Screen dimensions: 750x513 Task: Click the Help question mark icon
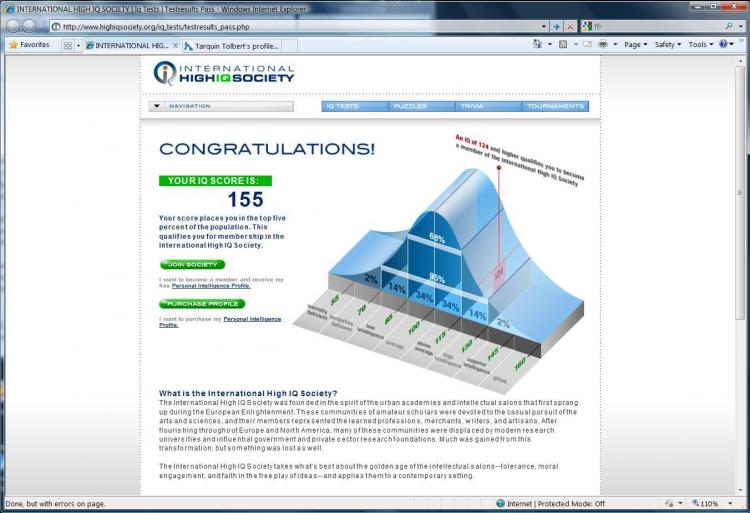tap(723, 44)
